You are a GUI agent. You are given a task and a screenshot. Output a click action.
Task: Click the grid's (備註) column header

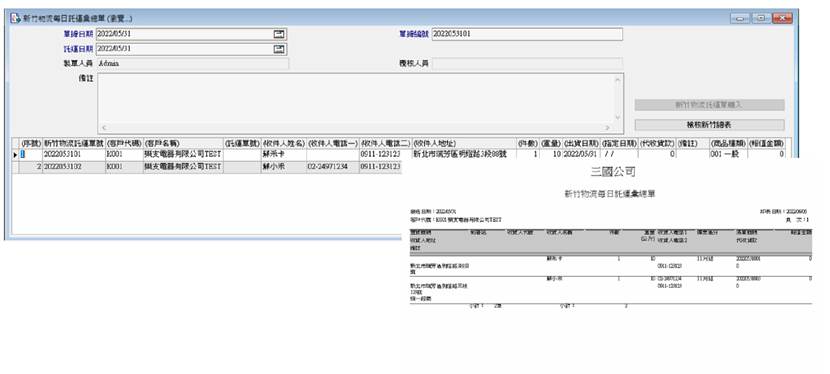pos(693,144)
